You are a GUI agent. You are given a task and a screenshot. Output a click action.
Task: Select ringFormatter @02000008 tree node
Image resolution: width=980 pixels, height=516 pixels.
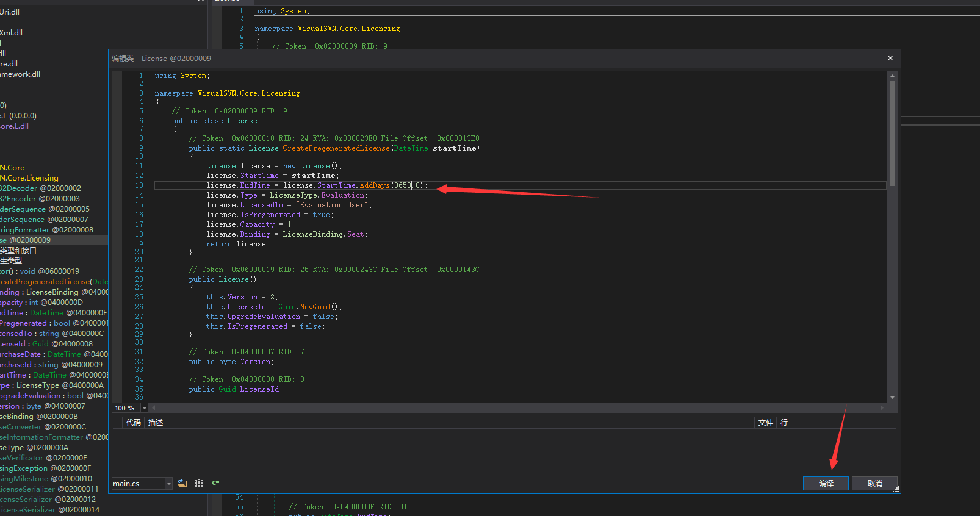click(x=46, y=230)
